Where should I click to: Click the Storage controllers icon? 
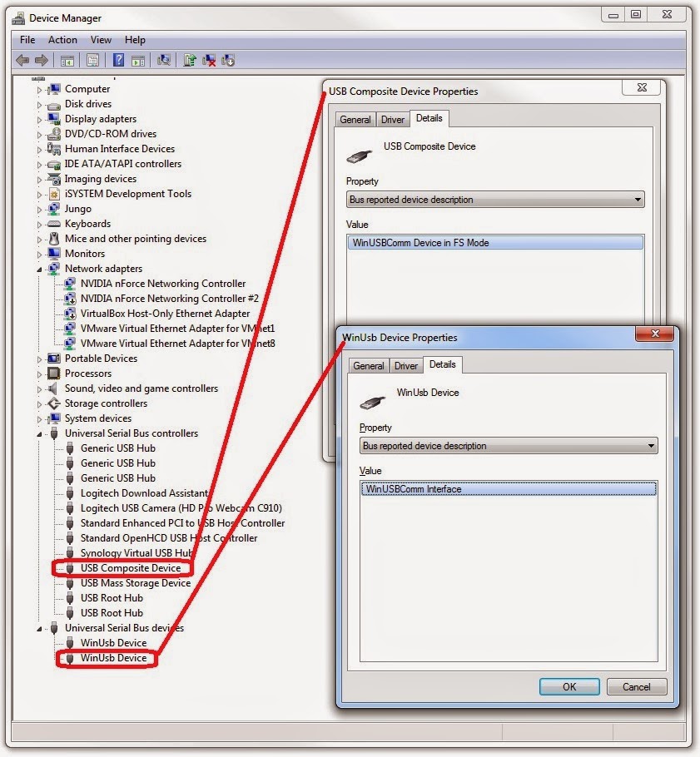[53, 403]
